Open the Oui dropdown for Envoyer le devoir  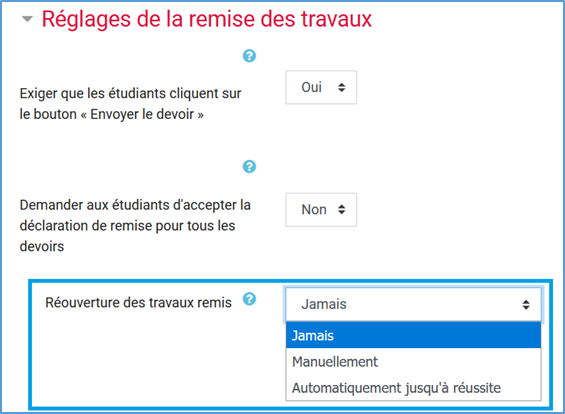(321, 87)
